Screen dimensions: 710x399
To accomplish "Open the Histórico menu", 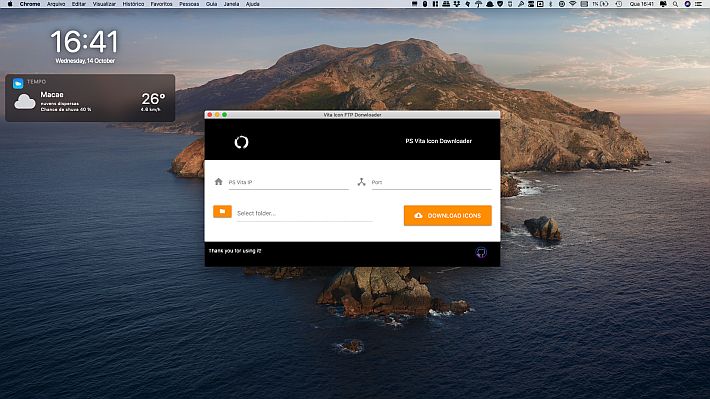I will point(133,4).
